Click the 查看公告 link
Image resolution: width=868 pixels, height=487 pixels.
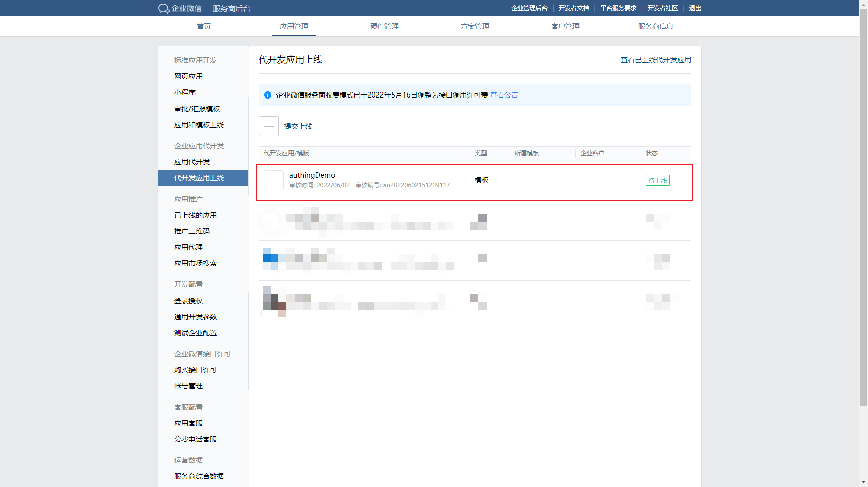[504, 95]
